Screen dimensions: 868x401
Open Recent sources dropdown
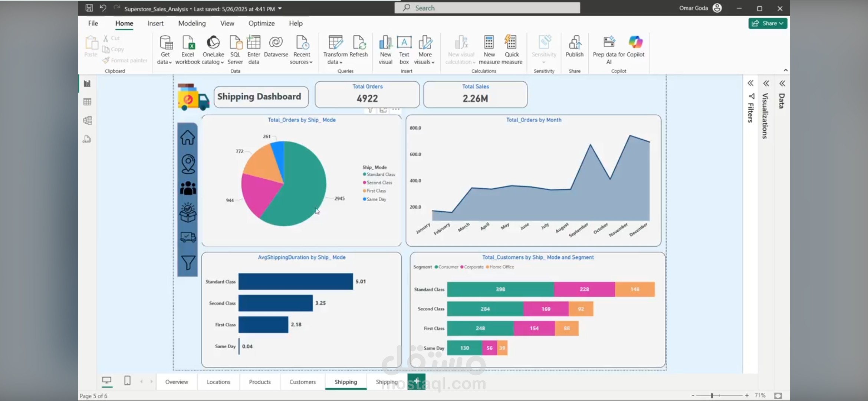(302, 50)
